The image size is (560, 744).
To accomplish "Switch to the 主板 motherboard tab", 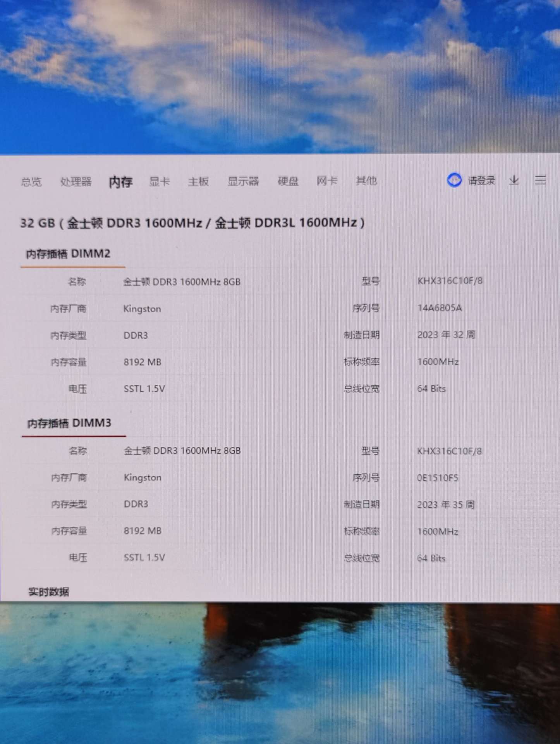I will coord(199,181).
